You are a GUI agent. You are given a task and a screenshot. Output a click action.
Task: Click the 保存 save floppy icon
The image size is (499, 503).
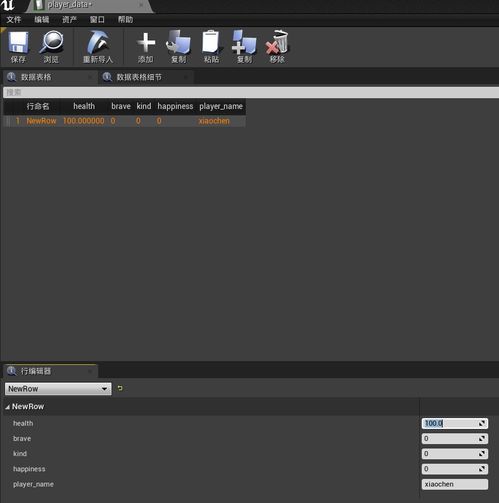[18, 47]
